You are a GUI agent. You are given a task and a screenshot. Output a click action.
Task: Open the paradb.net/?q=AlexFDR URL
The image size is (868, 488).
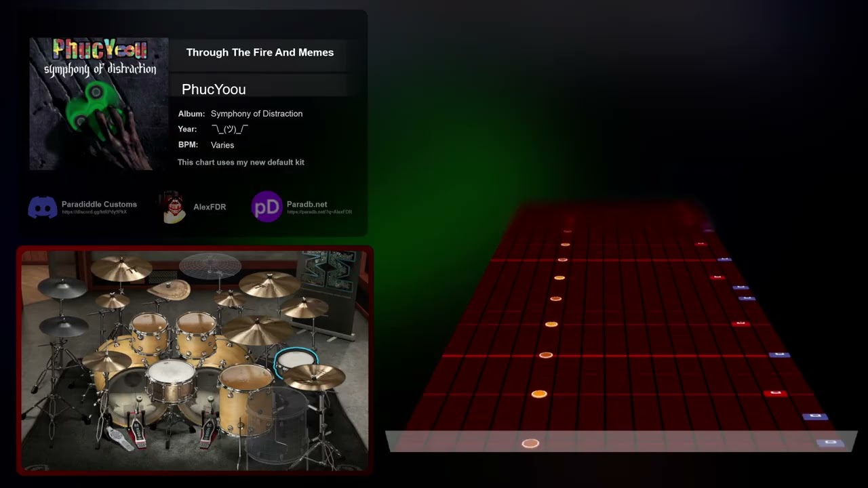[x=319, y=212]
